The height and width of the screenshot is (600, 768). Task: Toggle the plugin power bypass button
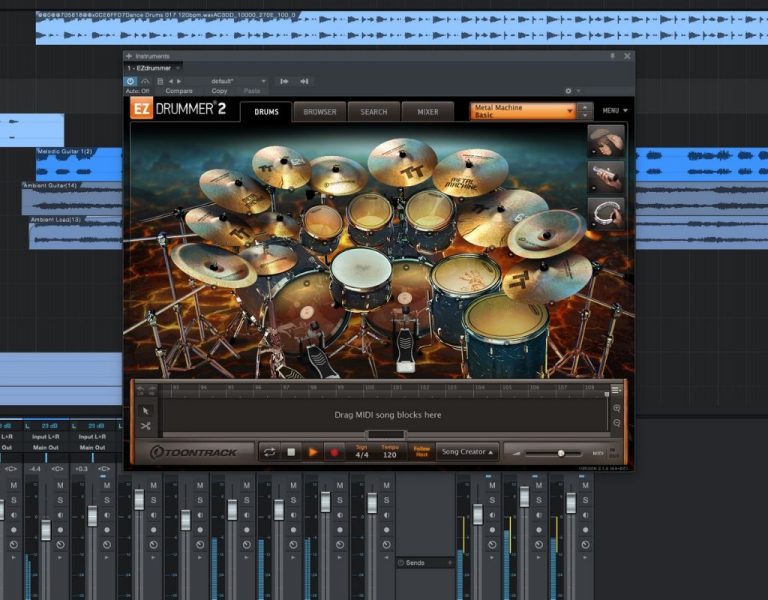pyautogui.click(x=130, y=81)
